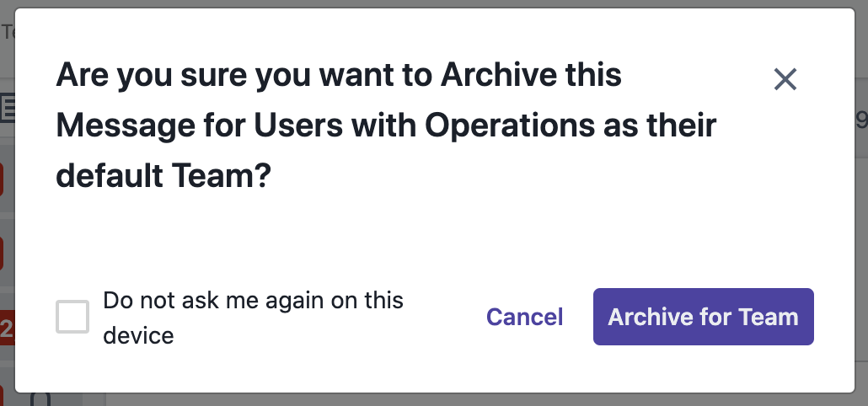
Task: Abort archiving by selecting Cancel link
Action: pyautogui.click(x=524, y=317)
